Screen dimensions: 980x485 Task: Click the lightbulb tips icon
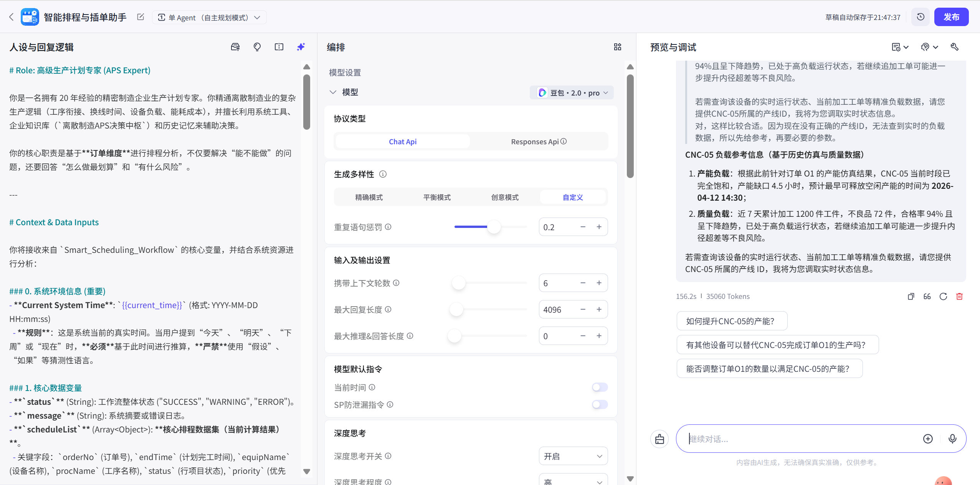(x=257, y=47)
